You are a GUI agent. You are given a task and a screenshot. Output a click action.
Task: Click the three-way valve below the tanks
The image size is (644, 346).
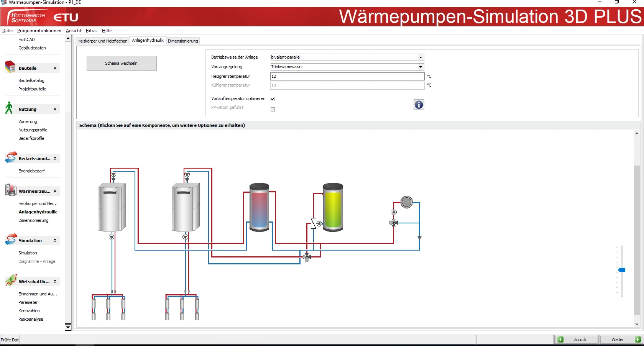(x=307, y=257)
